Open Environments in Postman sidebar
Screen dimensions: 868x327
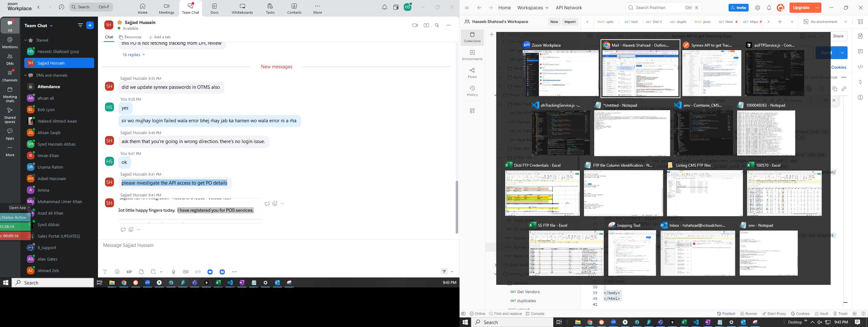pyautogui.click(x=472, y=55)
